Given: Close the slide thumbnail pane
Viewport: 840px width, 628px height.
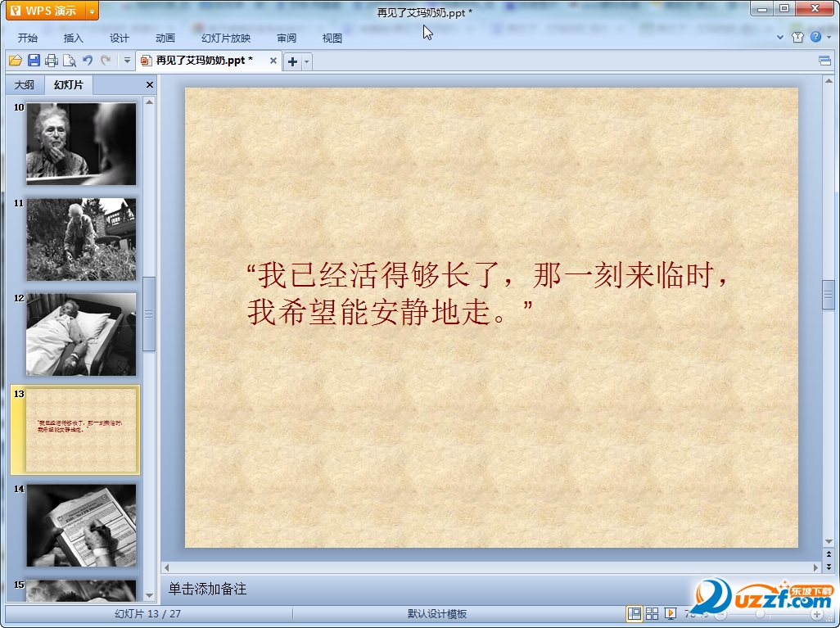Looking at the screenshot, I should [150, 84].
